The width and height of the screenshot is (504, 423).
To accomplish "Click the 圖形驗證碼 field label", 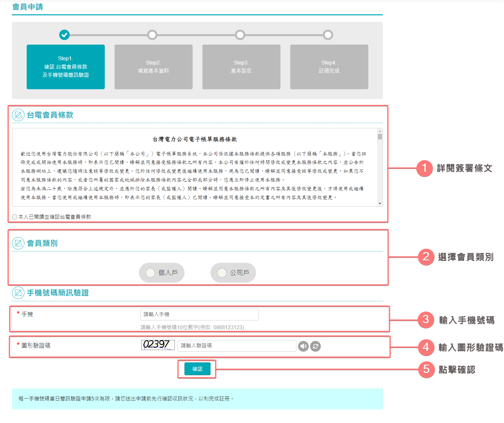I will coord(36,345).
